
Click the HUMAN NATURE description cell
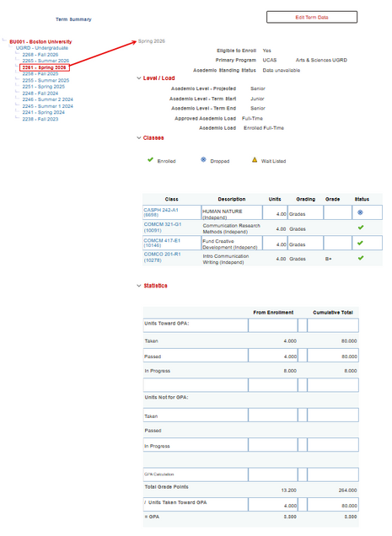pyautogui.click(x=232, y=212)
